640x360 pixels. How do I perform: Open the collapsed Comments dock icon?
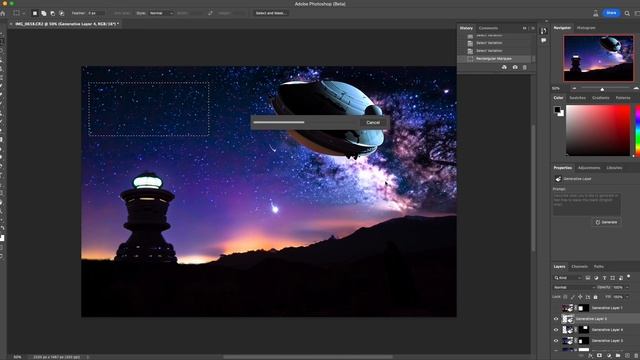[543, 40]
